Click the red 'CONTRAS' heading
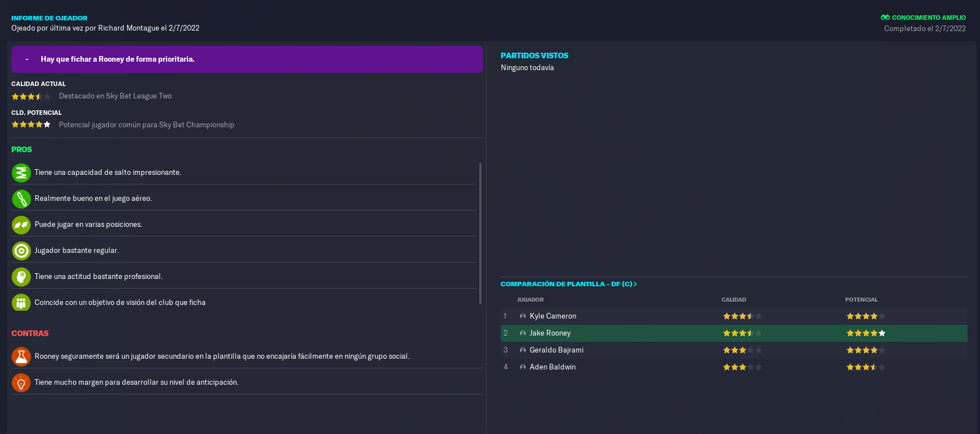 (x=30, y=333)
